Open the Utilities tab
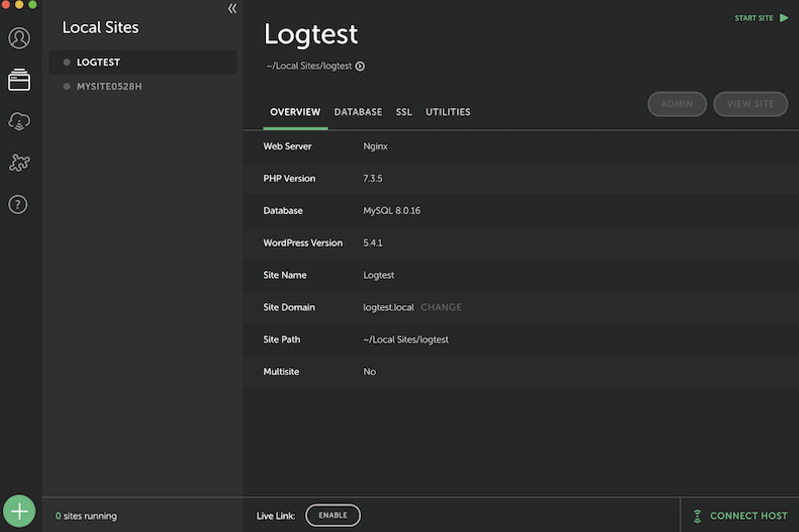 coord(448,112)
